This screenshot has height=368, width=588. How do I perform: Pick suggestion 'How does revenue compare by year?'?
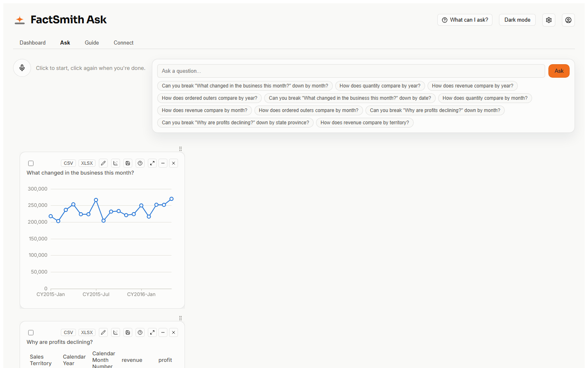tap(472, 86)
